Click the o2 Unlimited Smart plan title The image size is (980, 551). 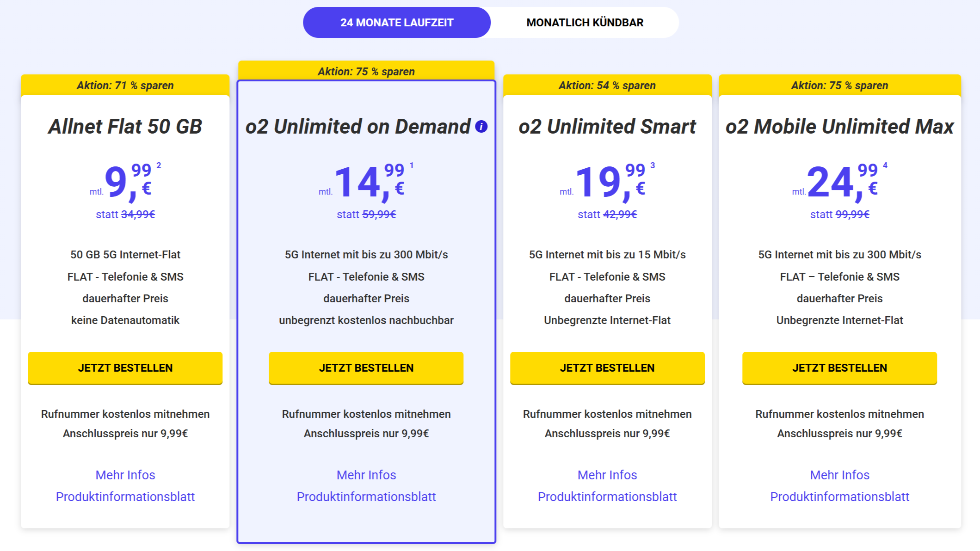pyautogui.click(x=607, y=126)
